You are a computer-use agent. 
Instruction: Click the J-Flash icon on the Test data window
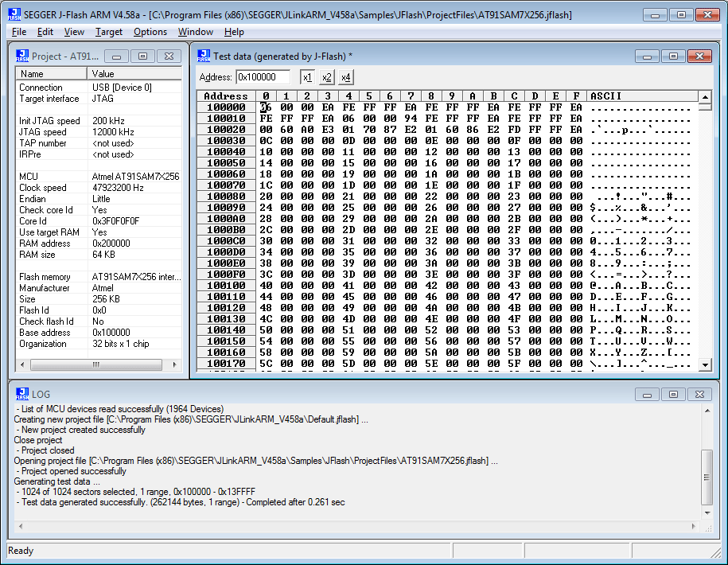pyautogui.click(x=204, y=55)
